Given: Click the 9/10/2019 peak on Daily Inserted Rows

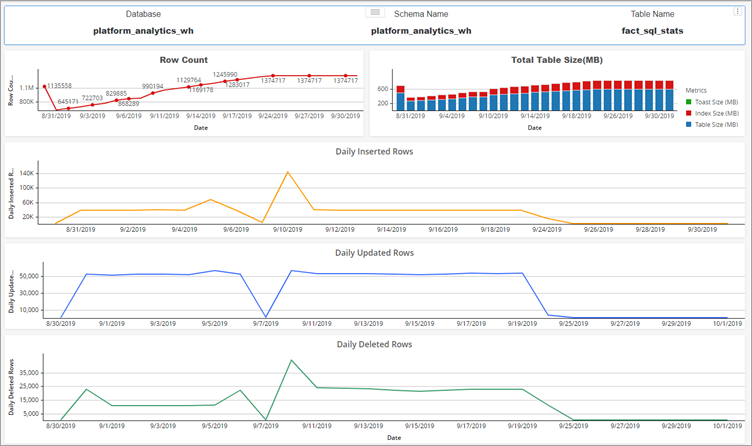Looking at the screenshot, I should click(x=288, y=172).
